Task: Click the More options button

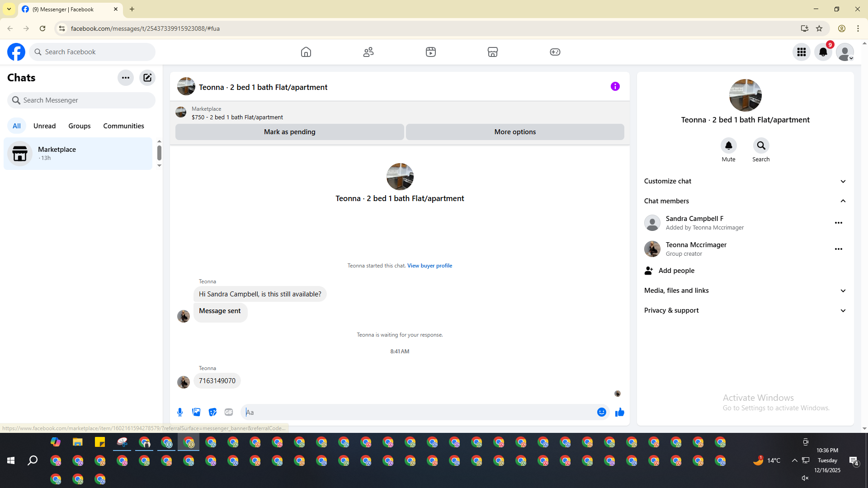Action: 515,132
